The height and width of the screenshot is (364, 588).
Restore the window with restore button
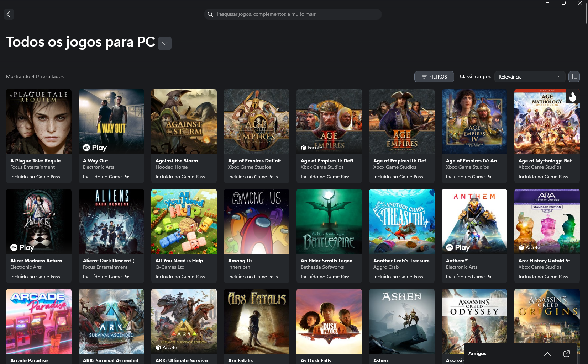(x=564, y=3)
